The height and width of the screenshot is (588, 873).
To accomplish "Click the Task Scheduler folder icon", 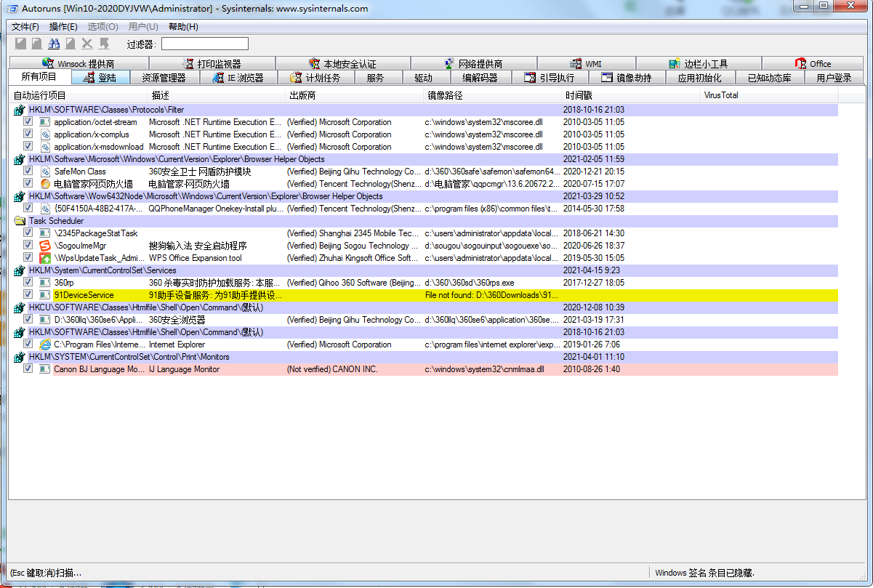I will (x=20, y=221).
